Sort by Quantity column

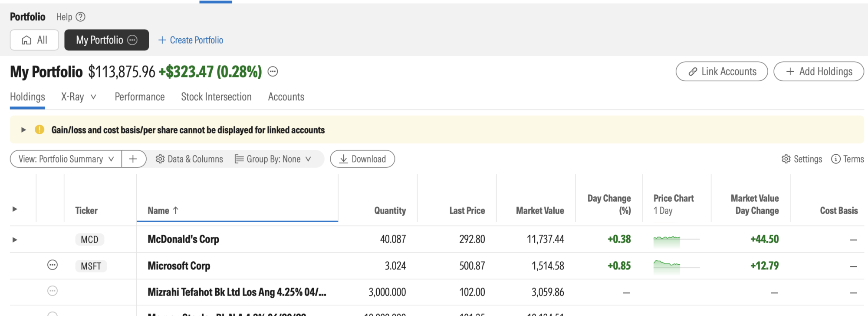click(x=390, y=211)
